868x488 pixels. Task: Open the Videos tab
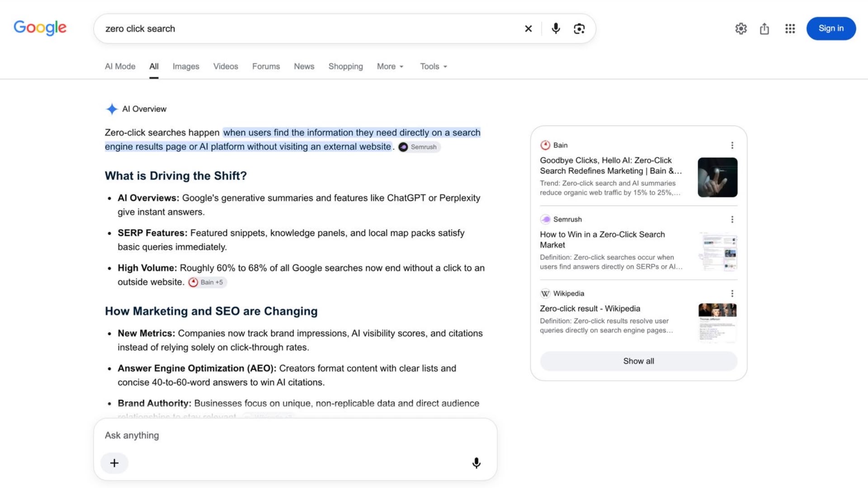coord(226,66)
